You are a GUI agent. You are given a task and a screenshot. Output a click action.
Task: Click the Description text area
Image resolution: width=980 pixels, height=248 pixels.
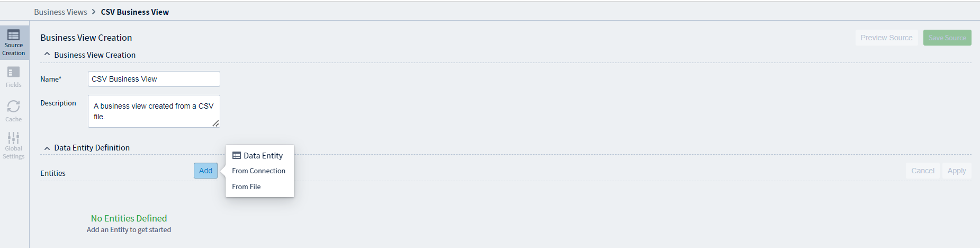pos(154,111)
